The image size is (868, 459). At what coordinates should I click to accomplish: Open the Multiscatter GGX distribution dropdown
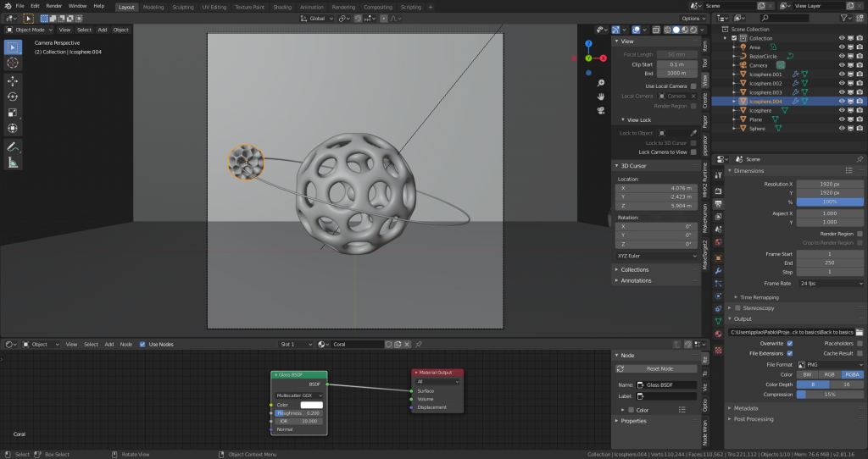click(x=299, y=396)
